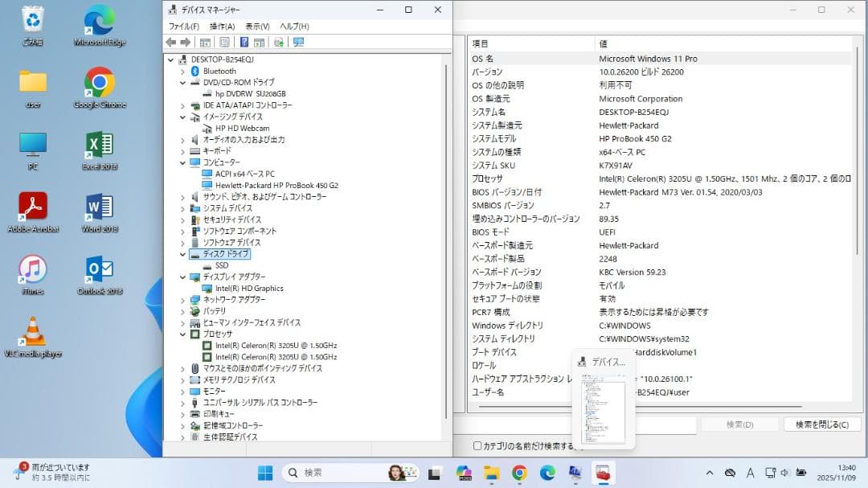
Task: Collapse the ディスク ドライブ node
Action: point(182,254)
